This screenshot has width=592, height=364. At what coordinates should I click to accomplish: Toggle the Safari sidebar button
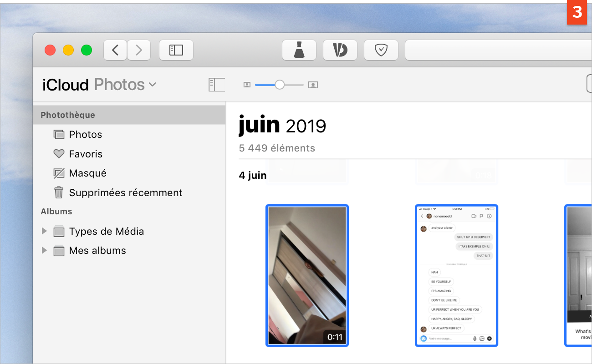(176, 50)
